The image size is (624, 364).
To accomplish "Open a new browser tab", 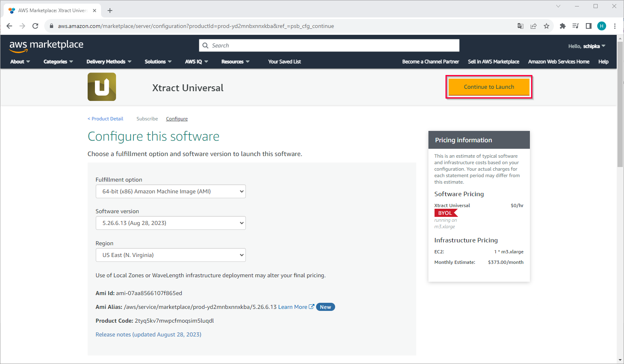I will pos(110,11).
